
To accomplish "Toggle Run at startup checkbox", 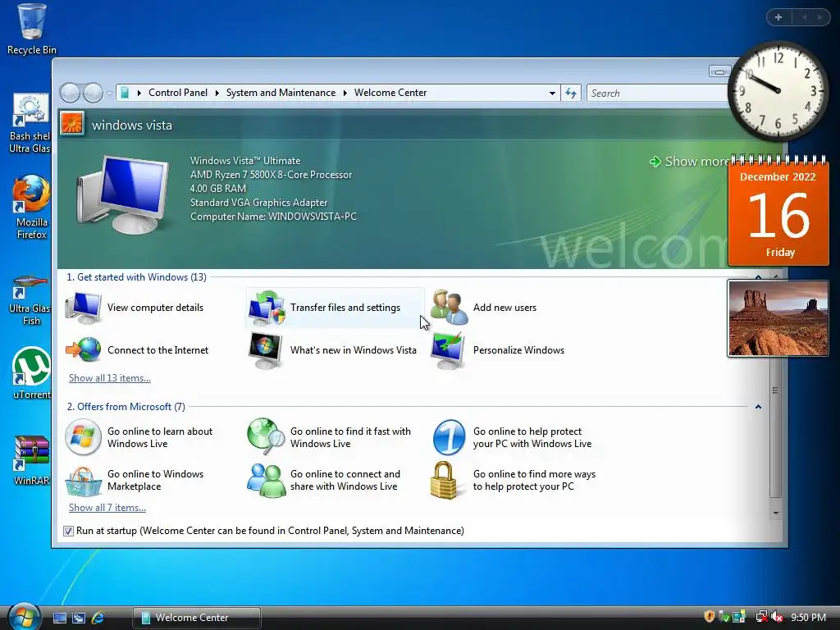I will click(68, 531).
